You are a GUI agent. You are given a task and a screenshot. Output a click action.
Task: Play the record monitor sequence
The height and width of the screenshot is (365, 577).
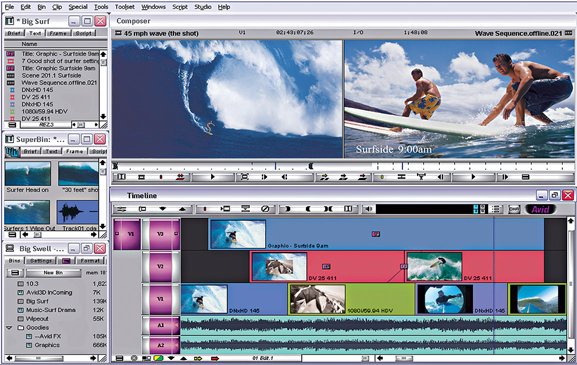(473, 177)
